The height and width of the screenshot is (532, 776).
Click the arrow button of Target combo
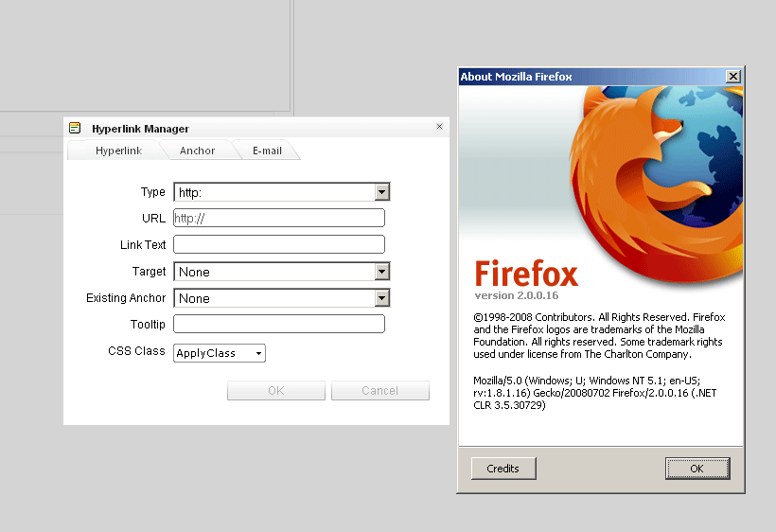(381, 271)
